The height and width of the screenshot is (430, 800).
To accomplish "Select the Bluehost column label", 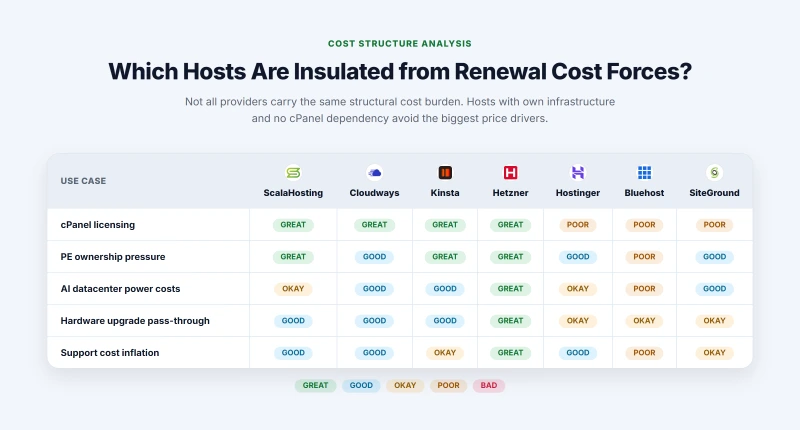I will tap(644, 193).
